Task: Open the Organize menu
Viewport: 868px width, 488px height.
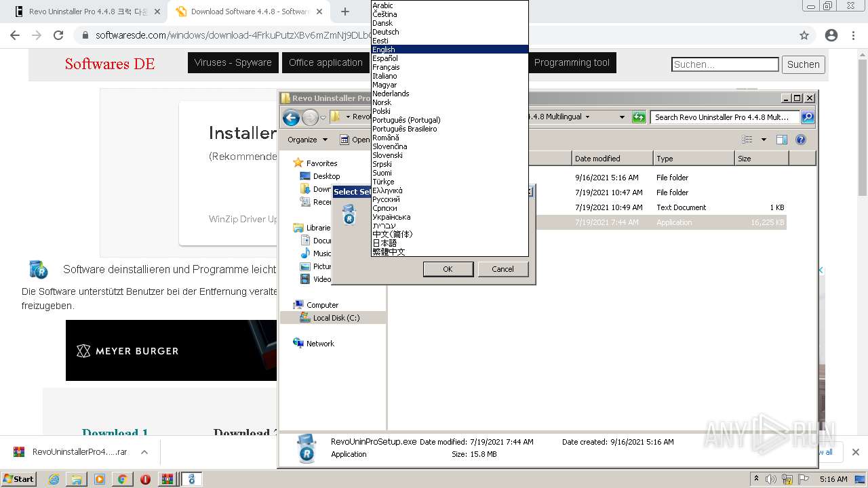Action: point(307,140)
